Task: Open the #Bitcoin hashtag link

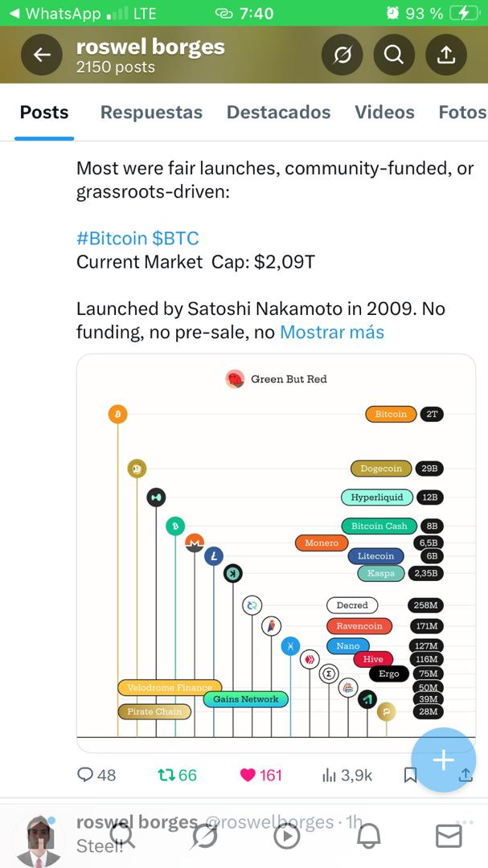Action: click(112, 239)
